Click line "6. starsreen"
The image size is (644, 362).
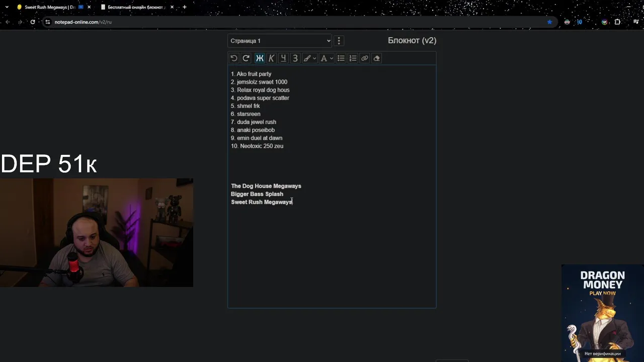pos(246,114)
